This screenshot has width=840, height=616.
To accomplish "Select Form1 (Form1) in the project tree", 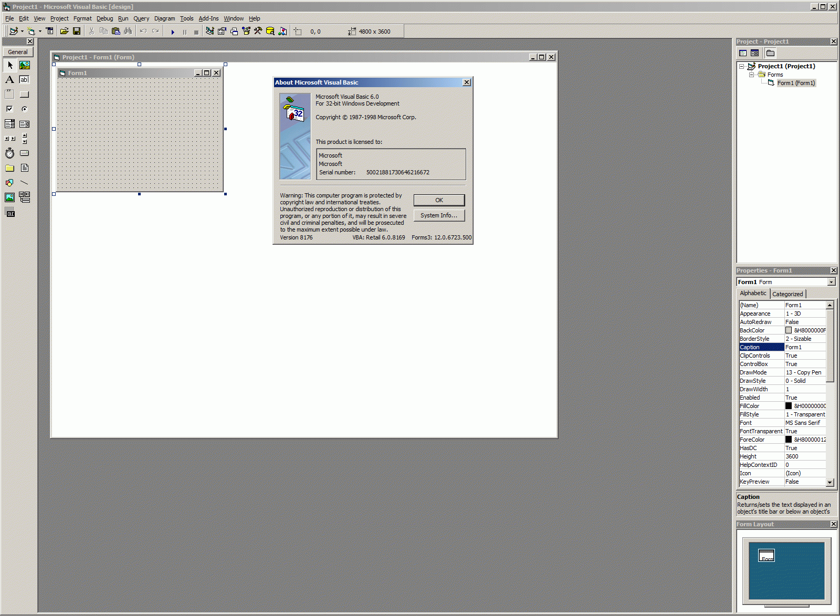I will (796, 83).
